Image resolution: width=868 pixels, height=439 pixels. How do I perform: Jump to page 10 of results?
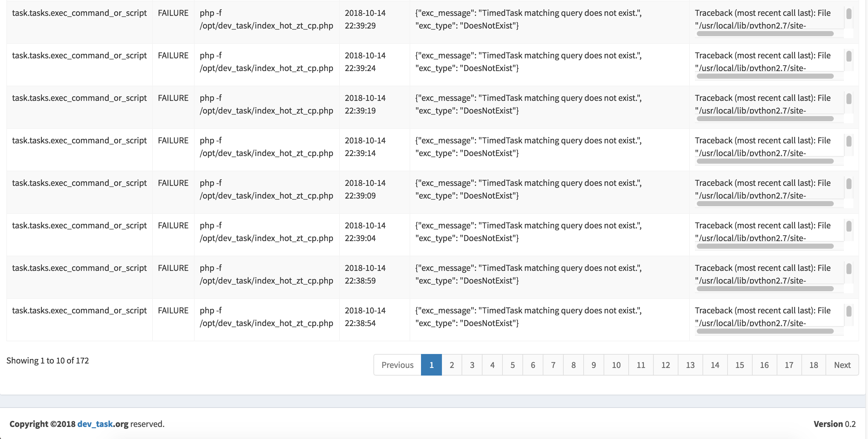point(616,365)
